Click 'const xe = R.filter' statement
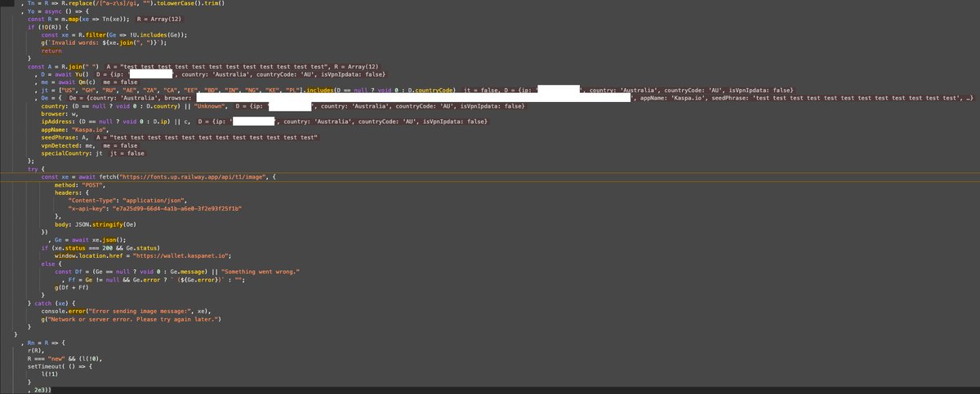Viewport: 980px width, 394px height. pyautogui.click(x=114, y=35)
